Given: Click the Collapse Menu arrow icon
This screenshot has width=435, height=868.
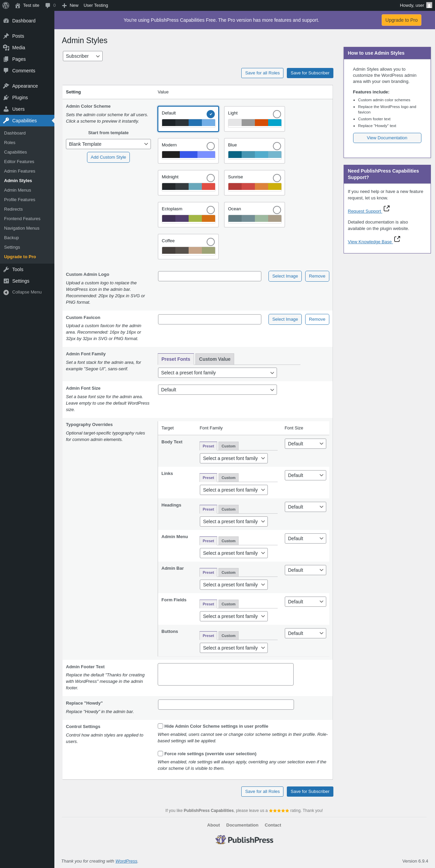Looking at the screenshot, I should point(6,292).
